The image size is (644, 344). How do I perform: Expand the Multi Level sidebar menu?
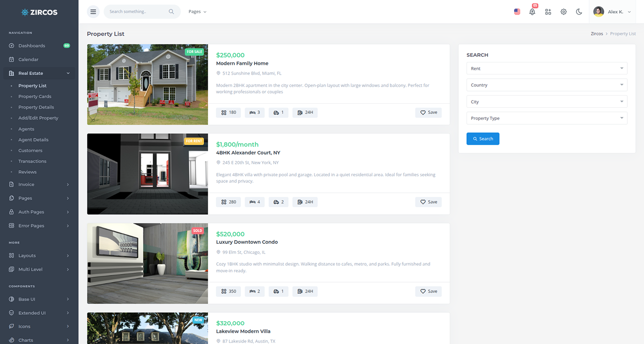(39, 269)
